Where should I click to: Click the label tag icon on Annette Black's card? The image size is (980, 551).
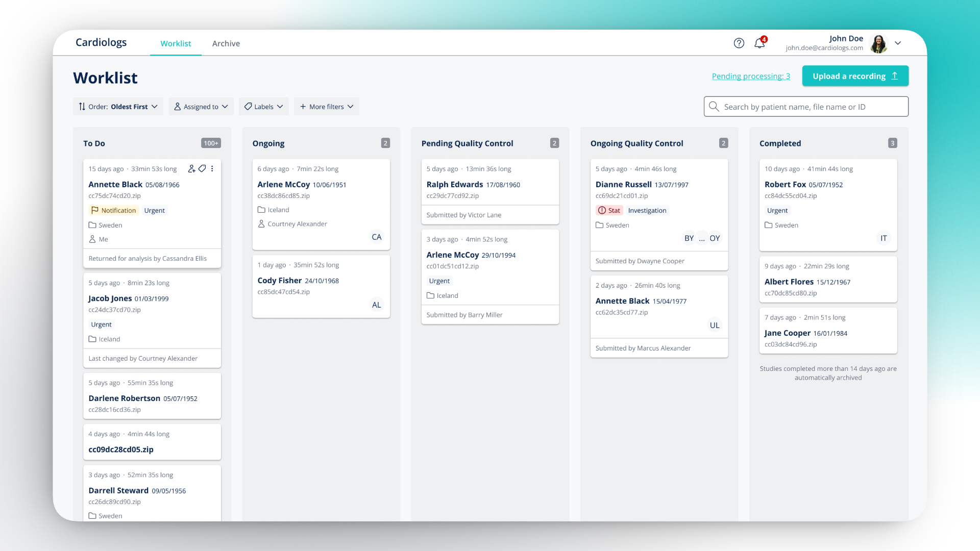pyautogui.click(x=202, y=168)
